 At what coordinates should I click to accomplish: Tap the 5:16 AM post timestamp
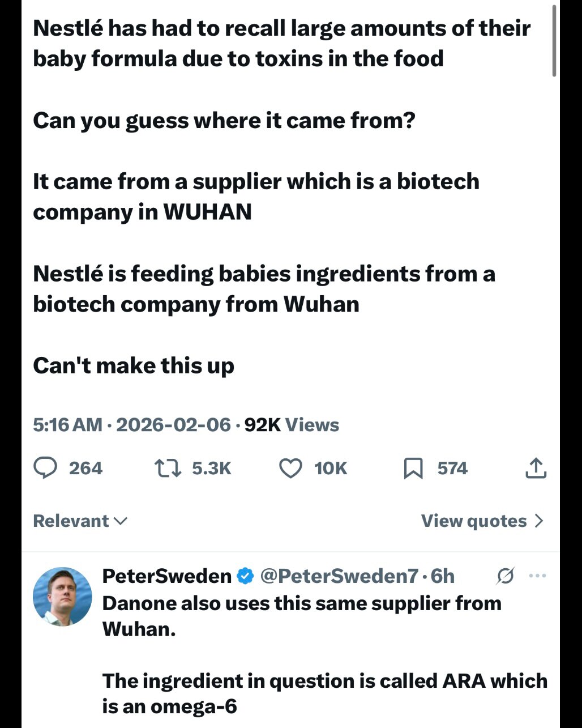coord(67,425)
